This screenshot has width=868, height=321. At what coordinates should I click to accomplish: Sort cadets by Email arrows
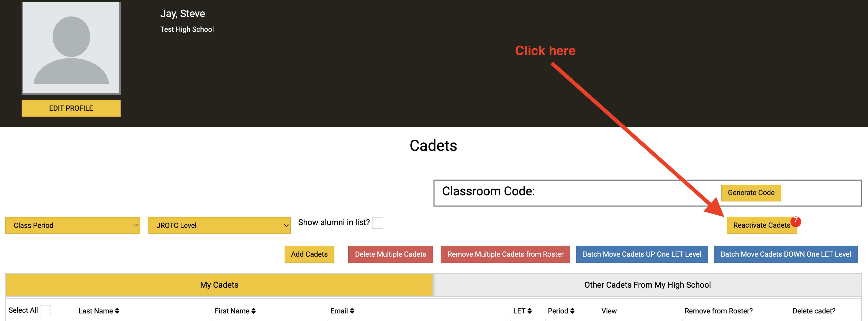(352, 311)
